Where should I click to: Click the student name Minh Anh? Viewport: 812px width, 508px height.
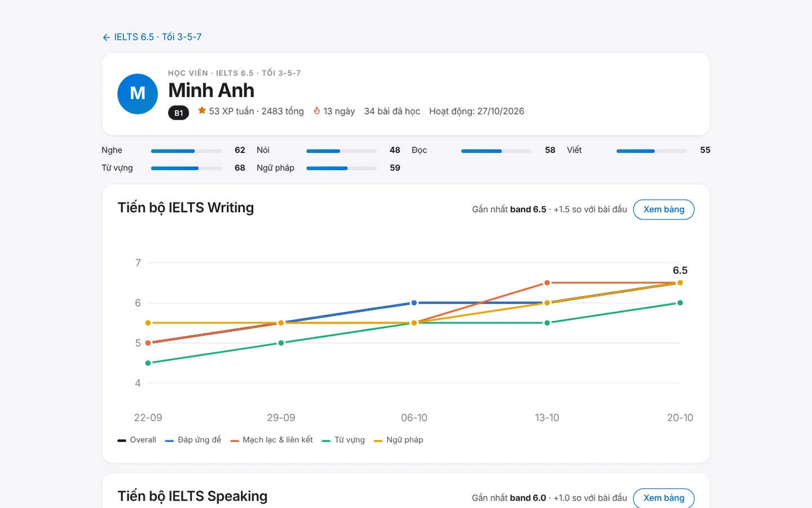pyautogui.click(x=211, y=90)
